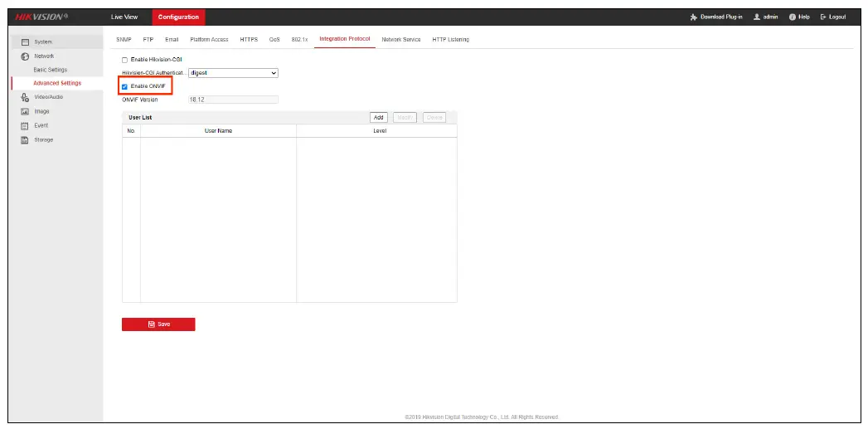Select the Integration Protocol tab
This screenshot has height=429, width=868.
(x=345, y=39)
